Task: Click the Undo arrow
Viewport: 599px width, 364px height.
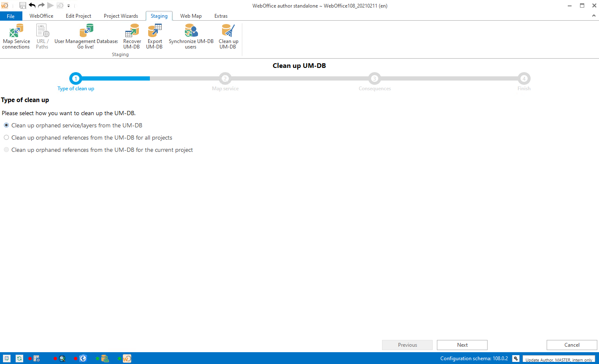Action: pos(32,5)
